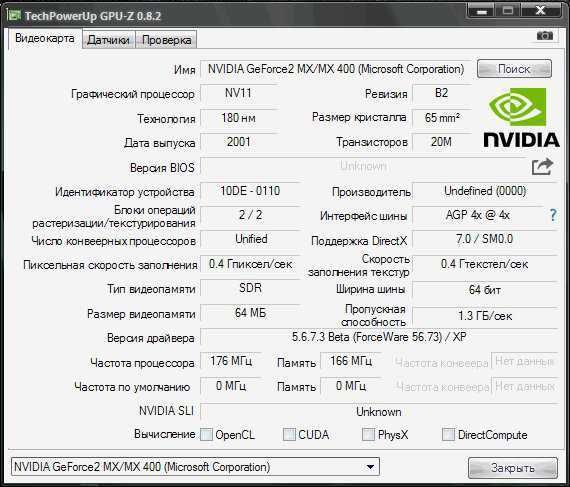The image size is (570, 487).
Task: Click the Пиксельная скорость заполнения label
Action: [x=110, y=265]
